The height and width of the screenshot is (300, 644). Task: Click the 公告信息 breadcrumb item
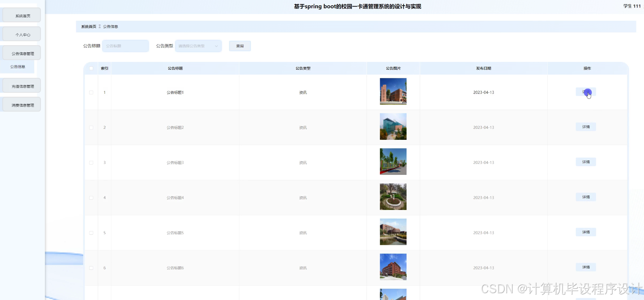tap(111, 27)
